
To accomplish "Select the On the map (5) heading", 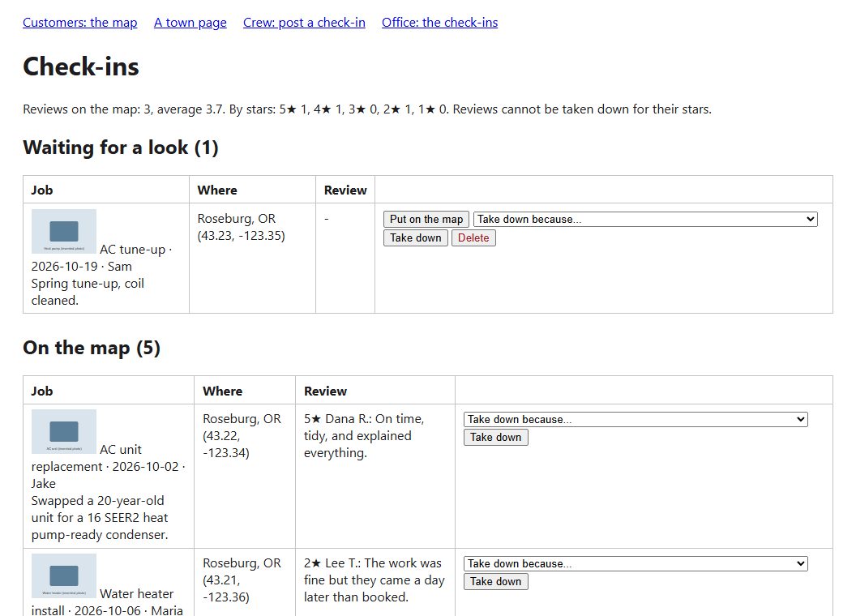I will click(92, 348).
